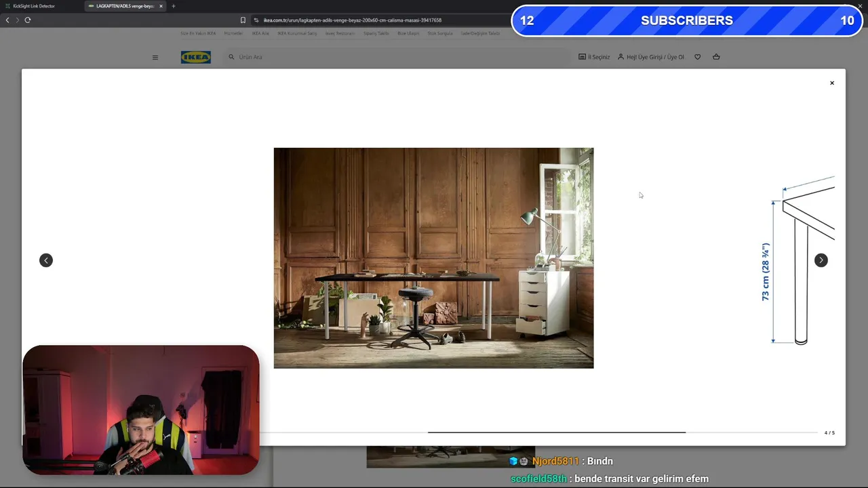The image size is (868, 488).
Task: Open IKEA Kurumsal Satış link
Action: pyautogui.click(x=297, y=33)
